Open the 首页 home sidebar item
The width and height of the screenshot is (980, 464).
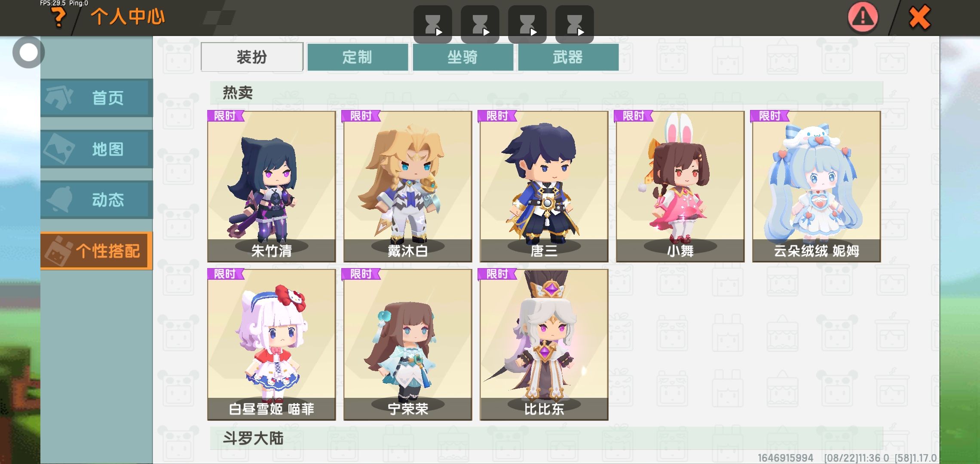(x=97, y=98)
